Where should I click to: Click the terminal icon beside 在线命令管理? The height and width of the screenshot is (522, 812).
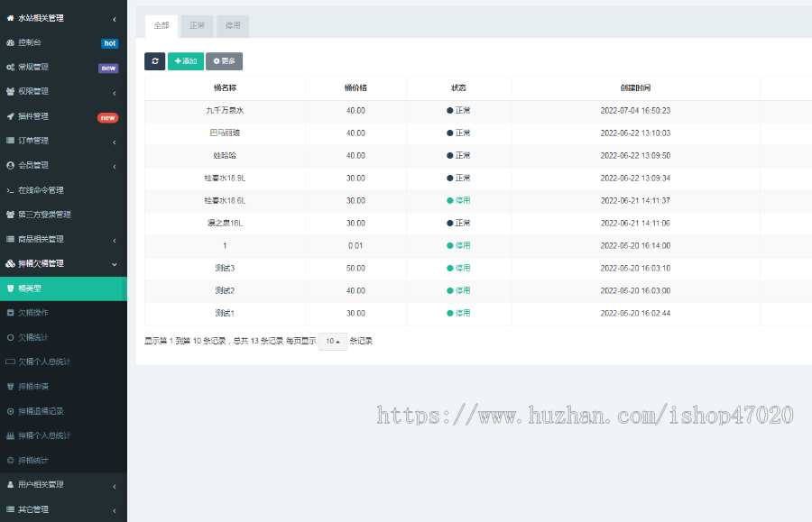pos(10,190)
